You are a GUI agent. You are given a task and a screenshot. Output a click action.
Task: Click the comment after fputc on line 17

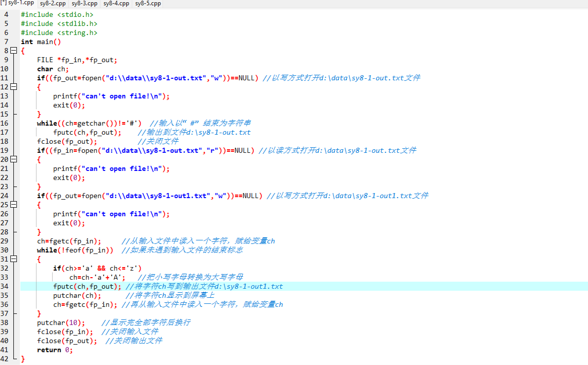pyautogui.click(x=194, y=132)
